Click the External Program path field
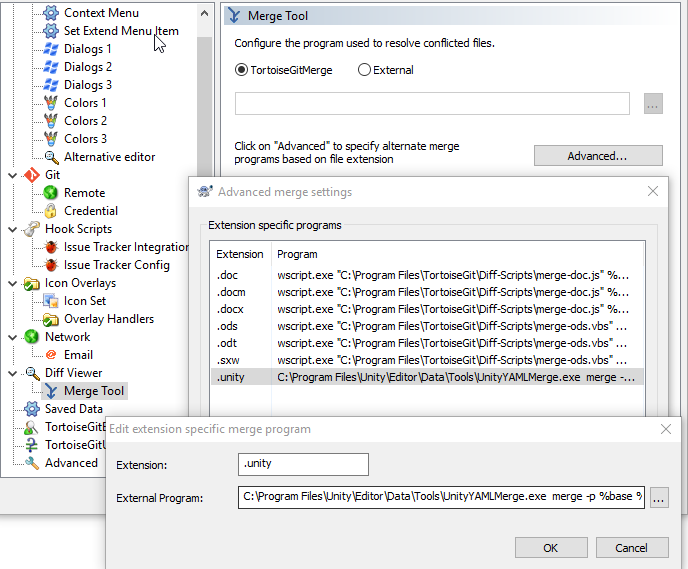The image size is (688, 569). (441, 497)
